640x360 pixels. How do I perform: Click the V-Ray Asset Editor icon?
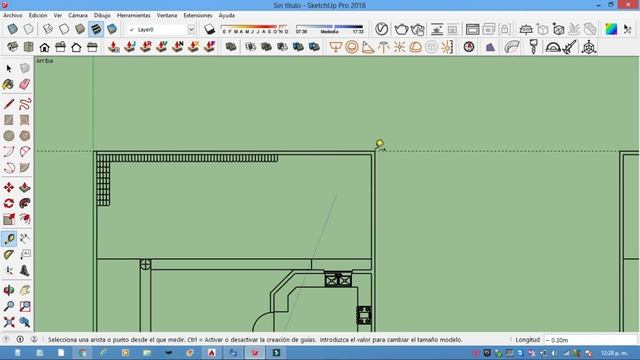[x=382, y=29]
